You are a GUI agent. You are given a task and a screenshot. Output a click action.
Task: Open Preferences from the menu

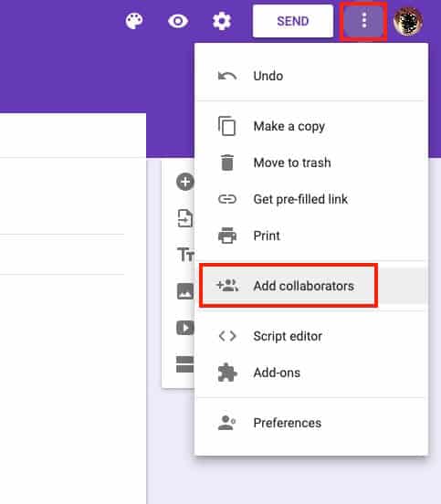311,423
